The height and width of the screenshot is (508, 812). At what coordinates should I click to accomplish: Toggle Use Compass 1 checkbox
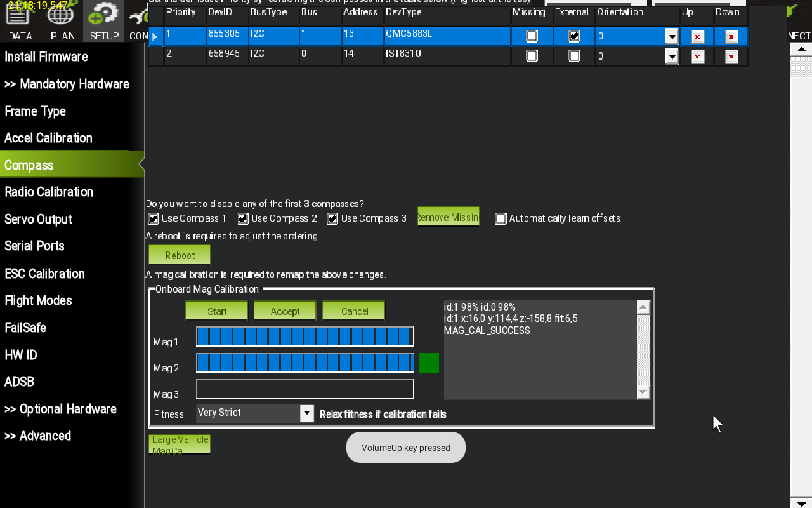click(x=154, y=219)
